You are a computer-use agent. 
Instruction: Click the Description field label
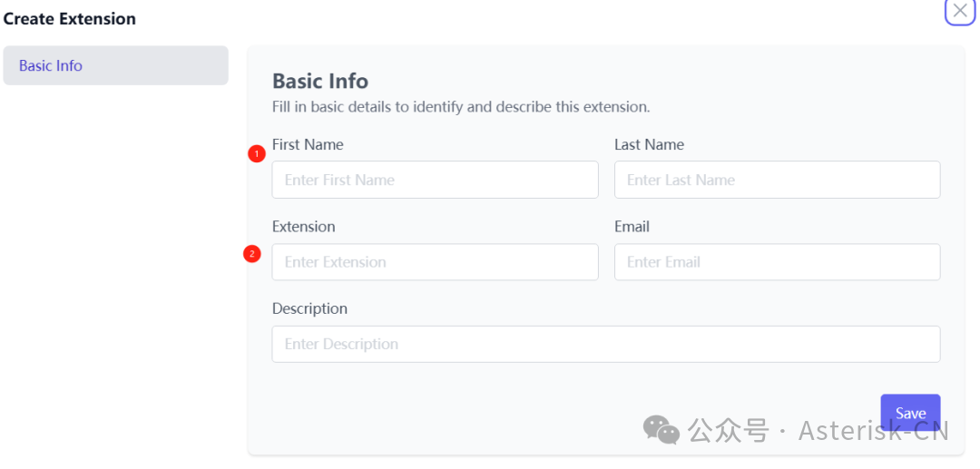click(309, 308)
